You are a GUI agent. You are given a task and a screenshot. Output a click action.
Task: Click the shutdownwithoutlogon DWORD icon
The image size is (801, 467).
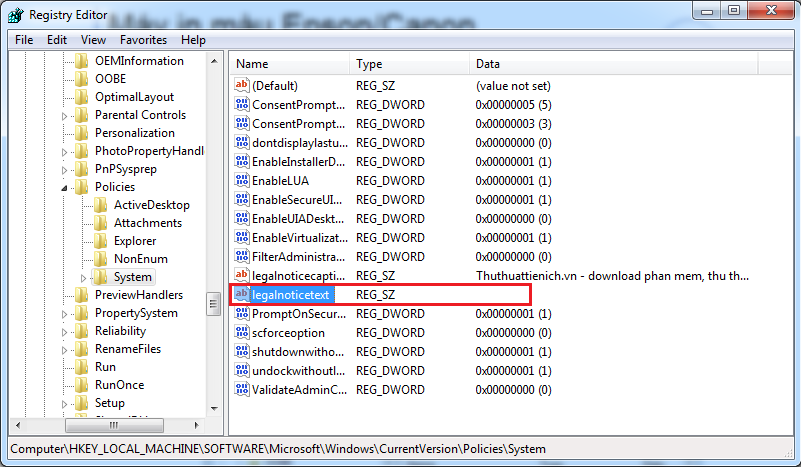[241, 352]
